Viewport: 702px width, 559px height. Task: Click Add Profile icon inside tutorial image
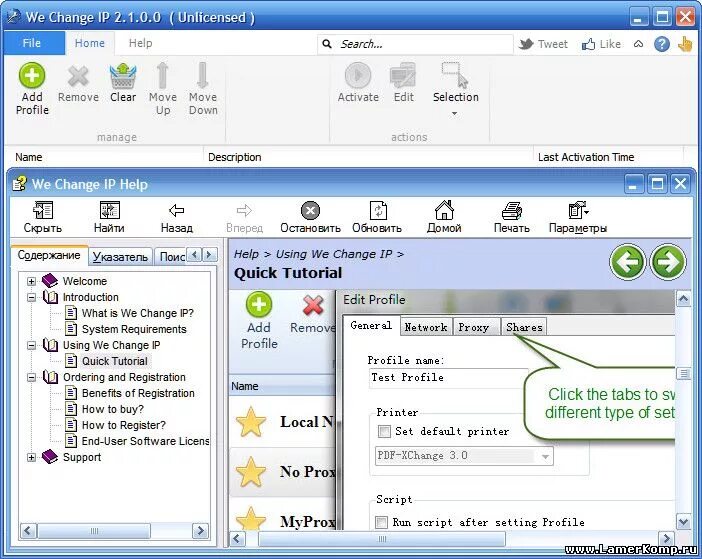259,304
